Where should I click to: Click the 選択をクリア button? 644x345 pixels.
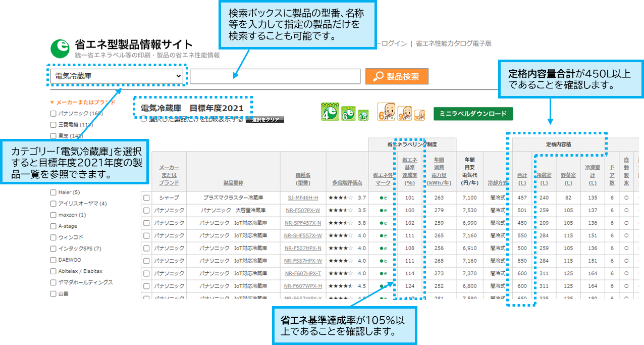[264, 120]
